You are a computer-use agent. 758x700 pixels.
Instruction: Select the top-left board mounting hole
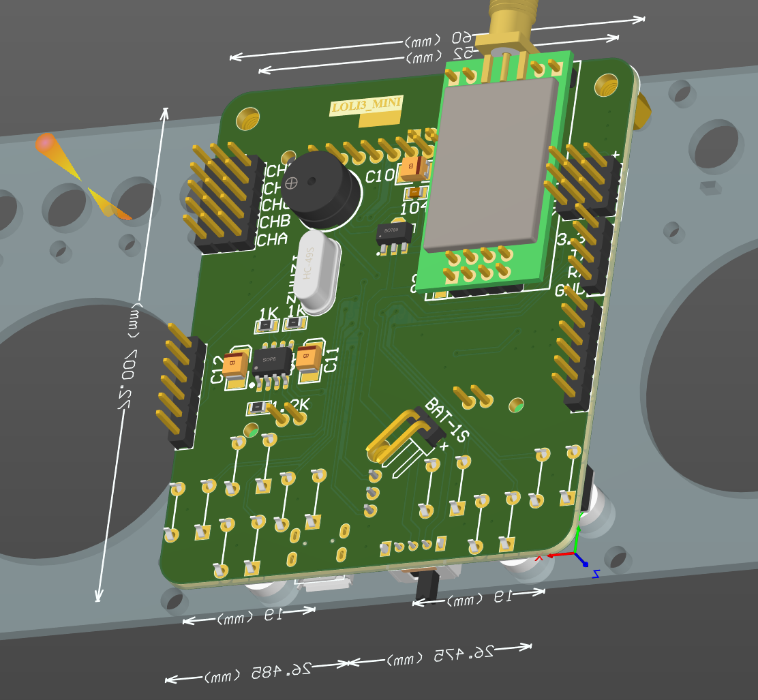point(247,119)
